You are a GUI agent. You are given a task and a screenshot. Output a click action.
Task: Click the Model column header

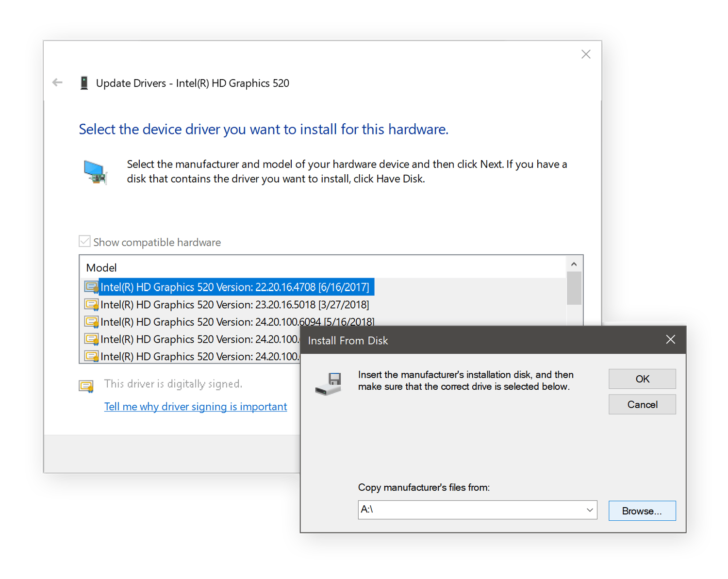101,267
